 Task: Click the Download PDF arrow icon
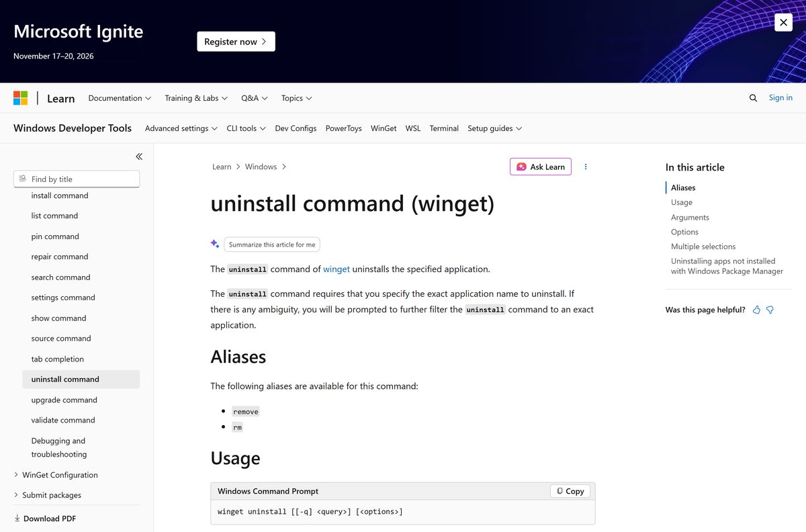click(x=17, y=519)
